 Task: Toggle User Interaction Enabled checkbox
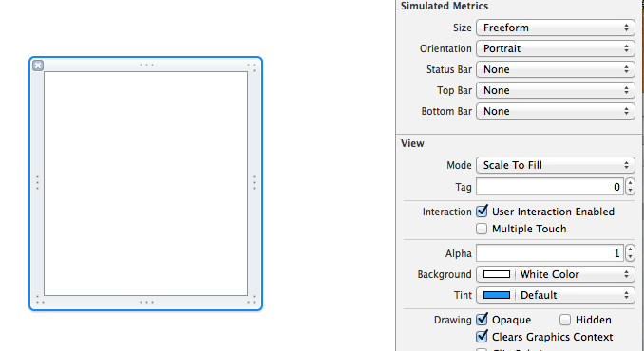coord(482,212)
